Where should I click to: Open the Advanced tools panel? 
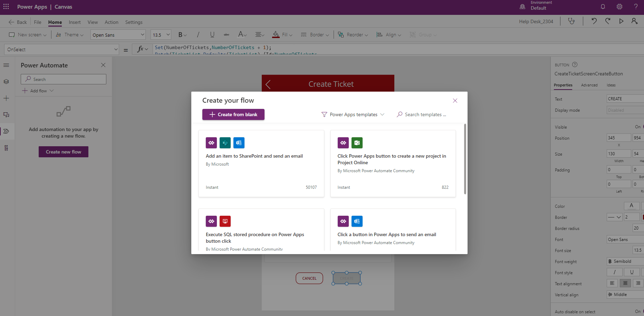pyautogui.click(x=6, y=148)
